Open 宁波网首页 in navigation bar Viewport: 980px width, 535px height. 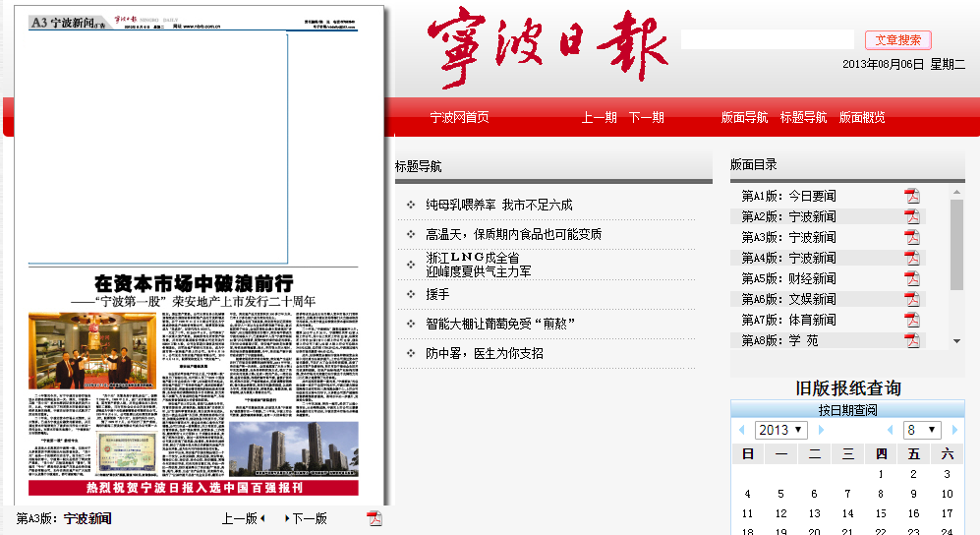459,117
